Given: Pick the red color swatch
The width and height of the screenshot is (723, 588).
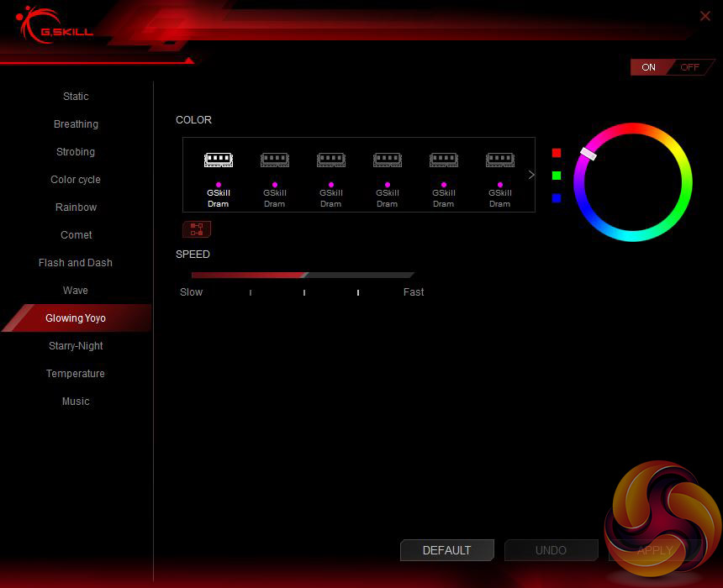Looking at the screenshot, I should 557,153.
